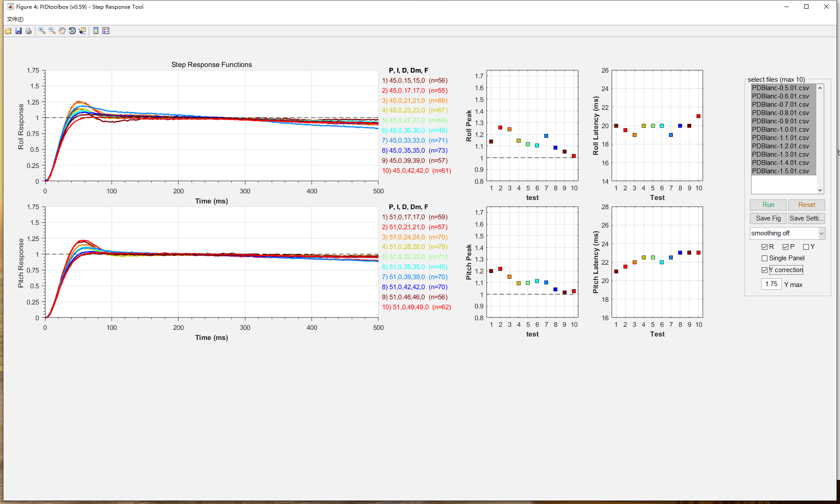
Task: Toggle the R (roll) checkbox
Action: (x=764, y=247)
